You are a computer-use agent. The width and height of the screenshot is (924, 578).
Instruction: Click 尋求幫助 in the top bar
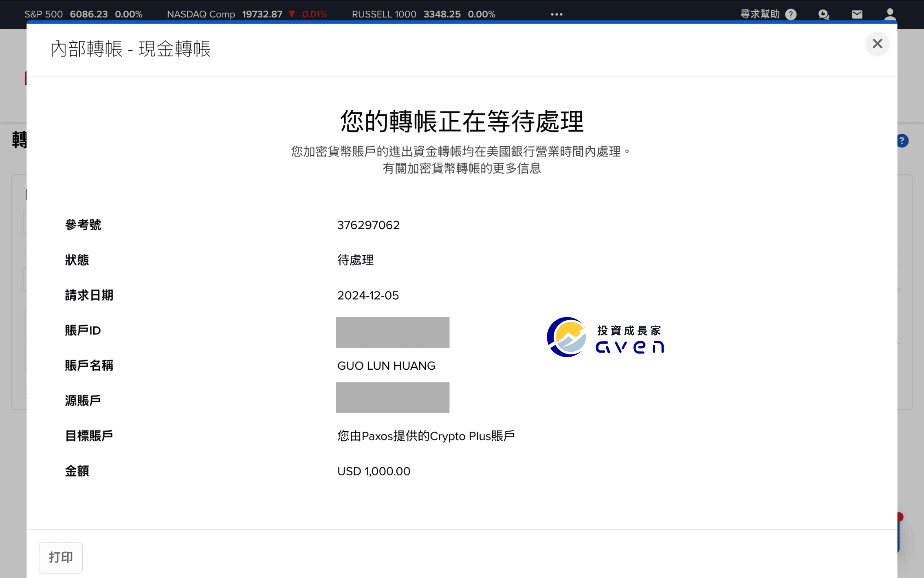tap(760, 14)
